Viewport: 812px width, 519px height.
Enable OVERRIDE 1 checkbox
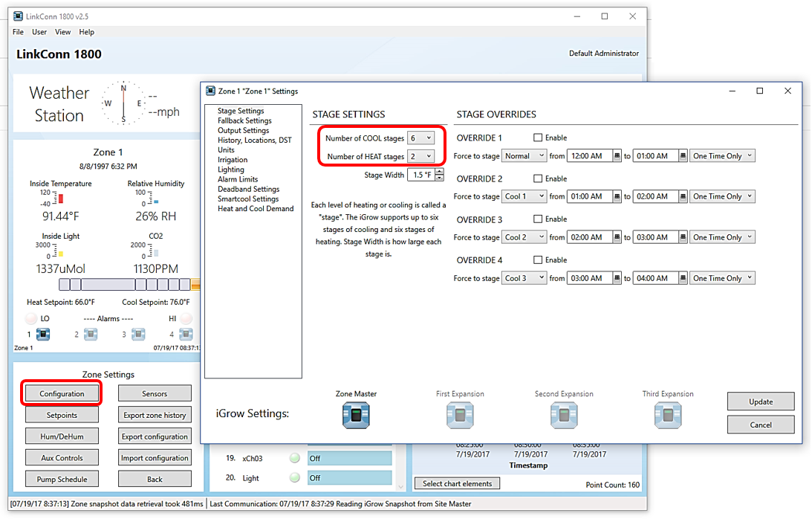tap(538, 138)
